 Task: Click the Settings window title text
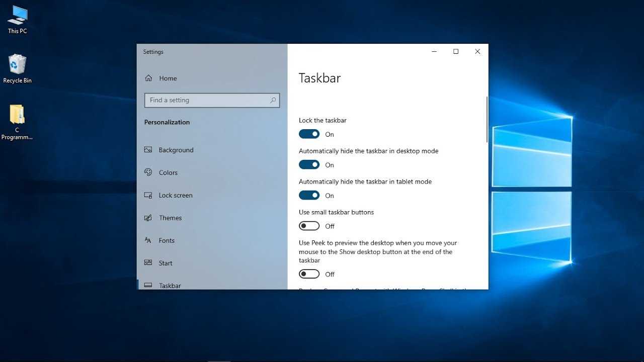point(153,52)
